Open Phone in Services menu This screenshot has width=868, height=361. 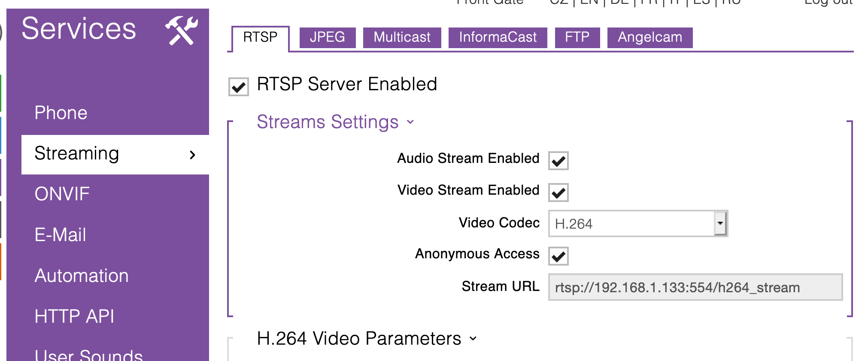(61, 113)
